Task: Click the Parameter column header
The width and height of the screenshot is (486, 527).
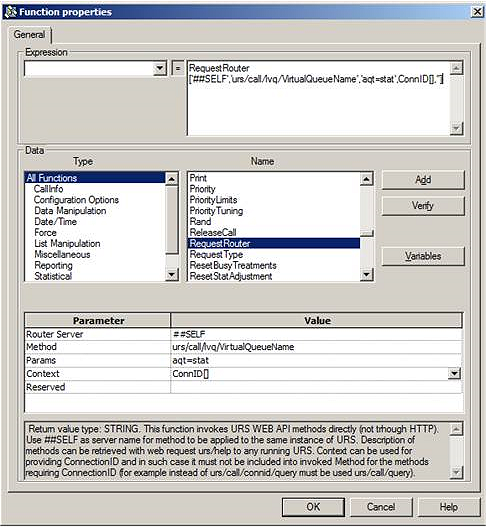Action: point(98,320)
